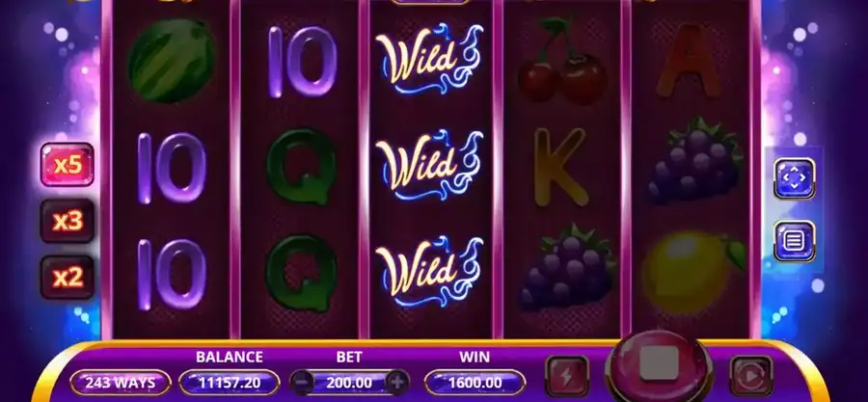Click the top Wild symbol
This screenshot has width=868, height=402.
(429, 58)
